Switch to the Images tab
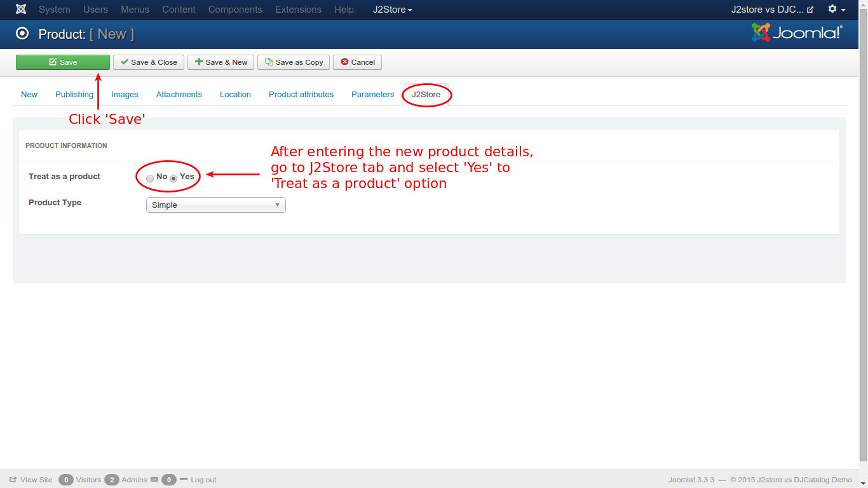Image resolution: width=868 pixels, height=488 pixels. [125, 95]
